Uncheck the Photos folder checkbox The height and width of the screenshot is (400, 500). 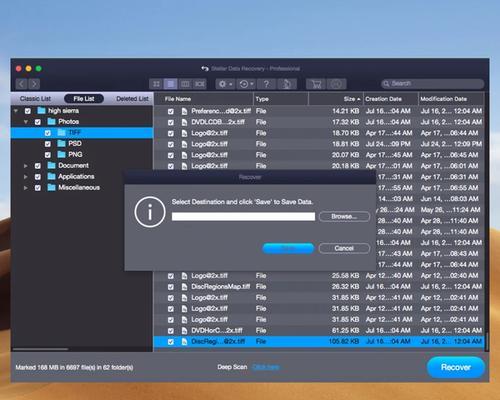point(38,122)
